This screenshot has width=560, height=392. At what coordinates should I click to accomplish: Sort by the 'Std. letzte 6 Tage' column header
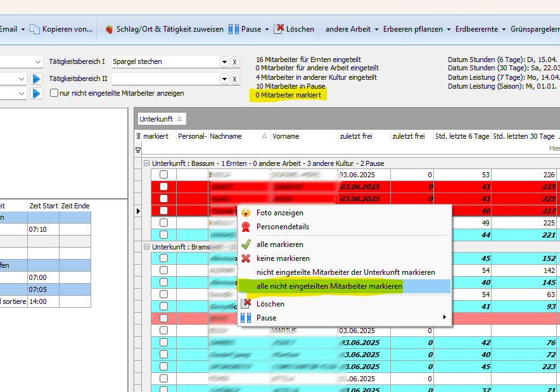tap(462, 136)
